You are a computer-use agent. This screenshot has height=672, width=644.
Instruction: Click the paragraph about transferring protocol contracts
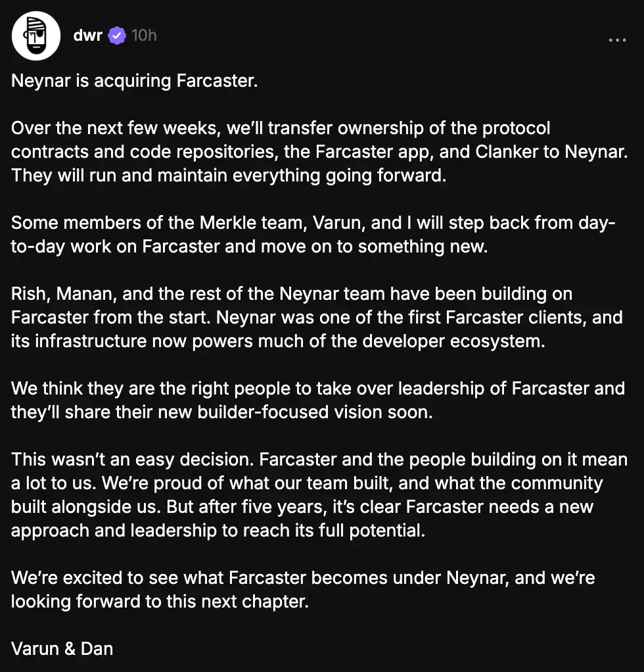[315, 151]
